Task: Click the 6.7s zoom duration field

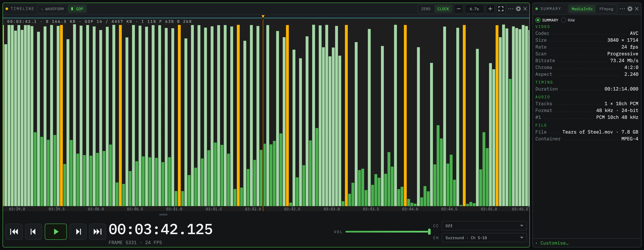Action: click(474, 9)
